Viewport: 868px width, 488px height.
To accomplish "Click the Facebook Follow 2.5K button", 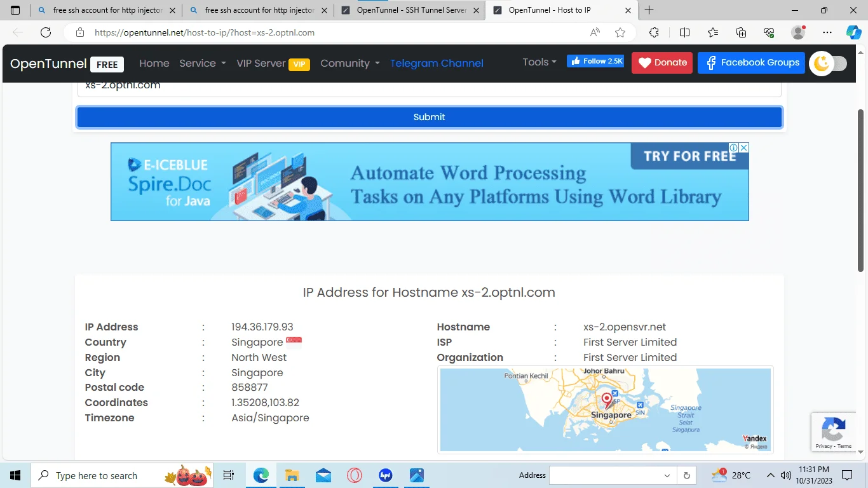I will pyautogui.click(x=595, y=61).
